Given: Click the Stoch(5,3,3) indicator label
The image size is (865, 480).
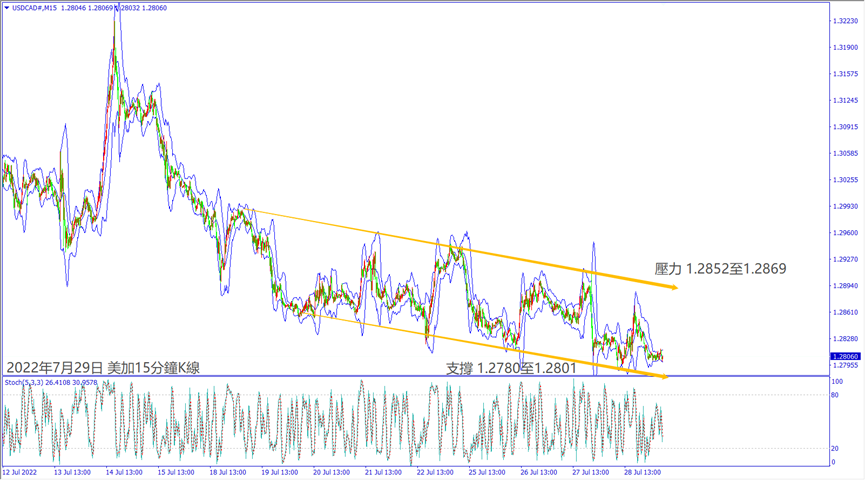Looking at the screenshot, I should (x=26, y=382).
